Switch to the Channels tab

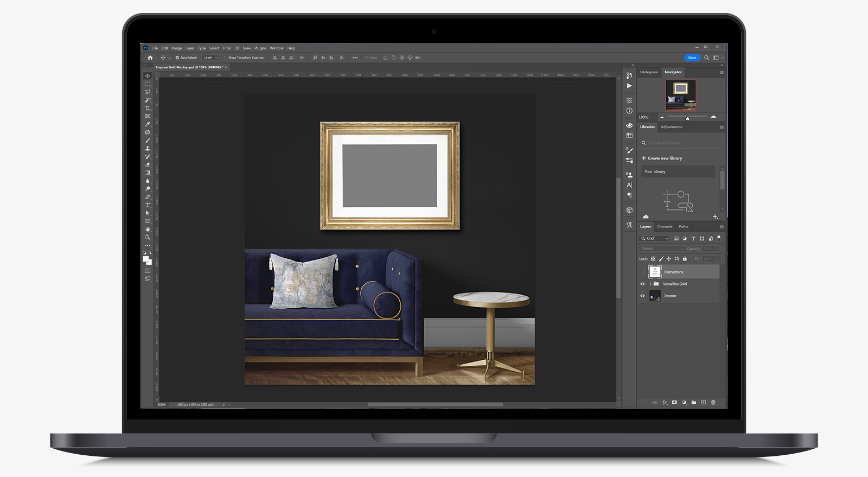click(x=665, y=227)
